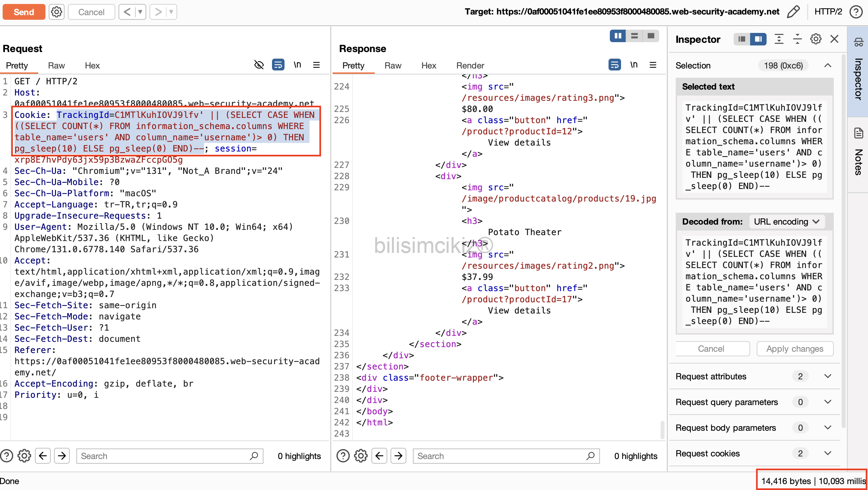Image resolution: width=868 pixels, height=490 pixels.
Task: Click the orange Send button
Action: (24, 12)
